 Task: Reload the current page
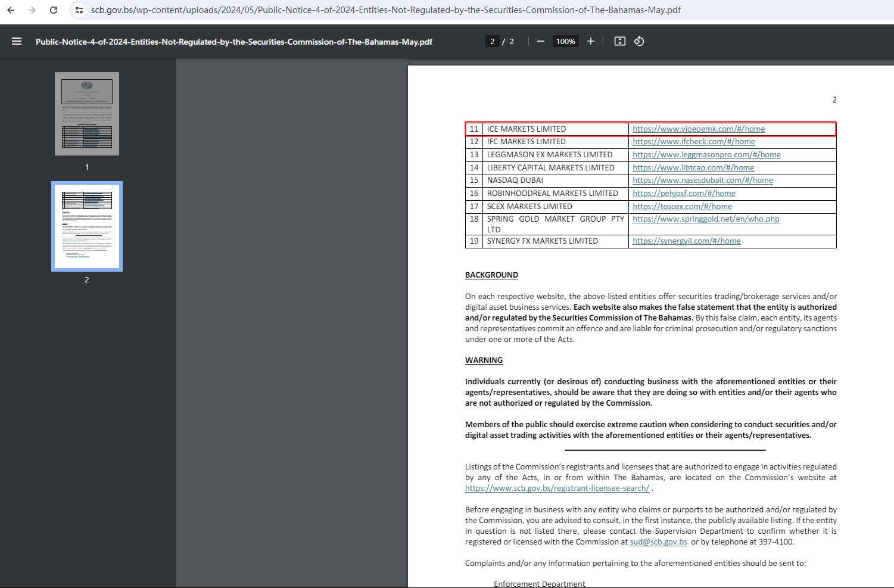click(x=54, y=10)
